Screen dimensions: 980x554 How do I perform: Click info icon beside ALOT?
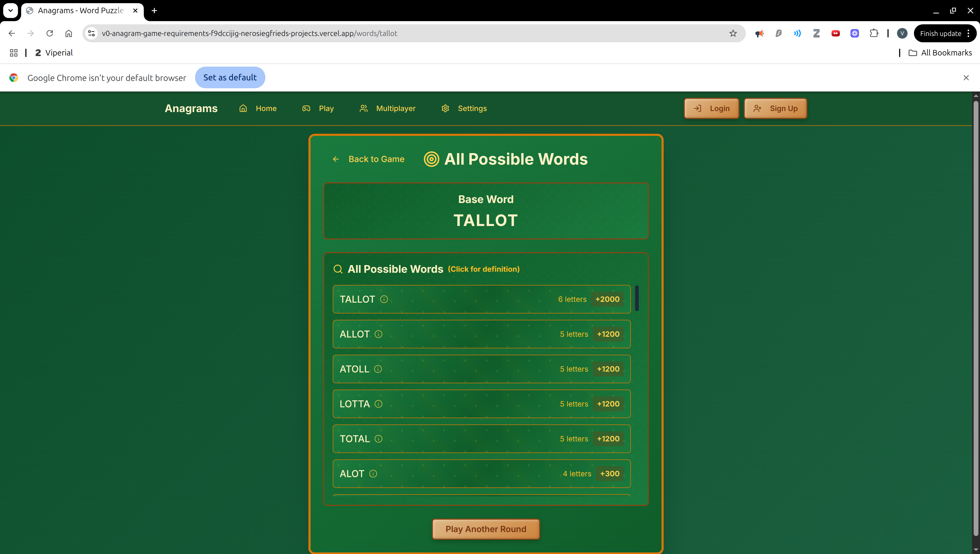[373, 474]
